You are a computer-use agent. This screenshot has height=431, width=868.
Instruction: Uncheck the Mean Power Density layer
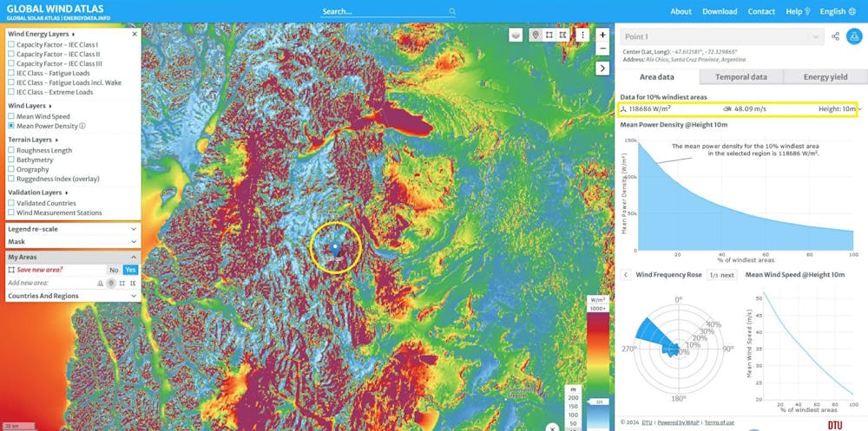[x=11, y=126]
